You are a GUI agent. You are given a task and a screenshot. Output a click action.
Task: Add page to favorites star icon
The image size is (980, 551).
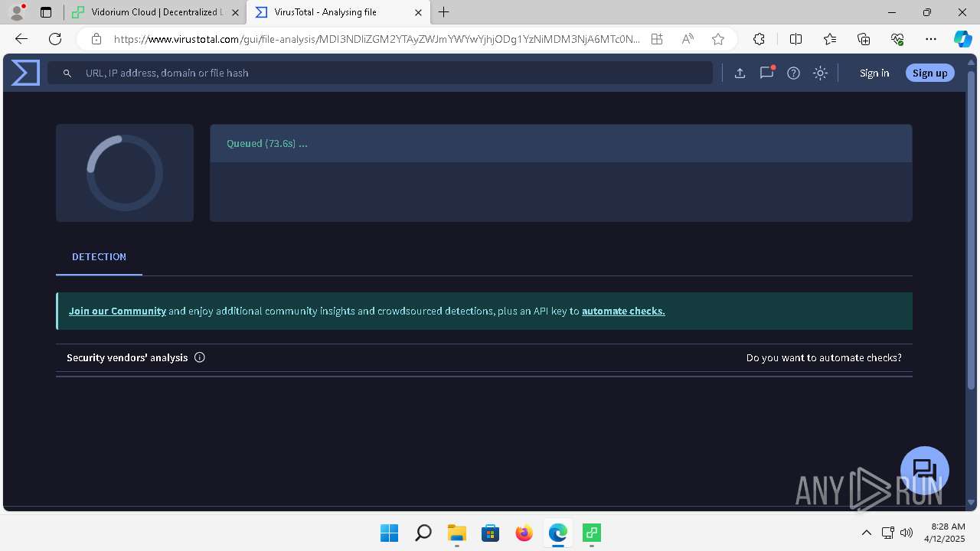click(717, 39)
